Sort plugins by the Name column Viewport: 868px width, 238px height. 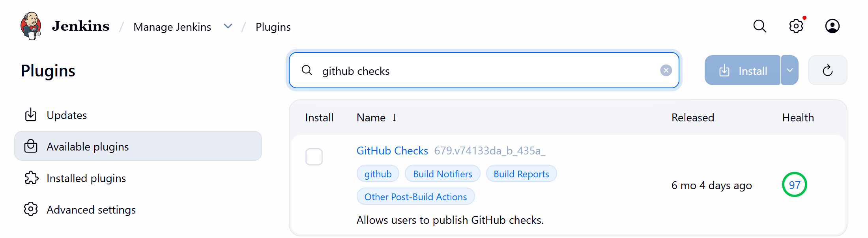[376, 117]
